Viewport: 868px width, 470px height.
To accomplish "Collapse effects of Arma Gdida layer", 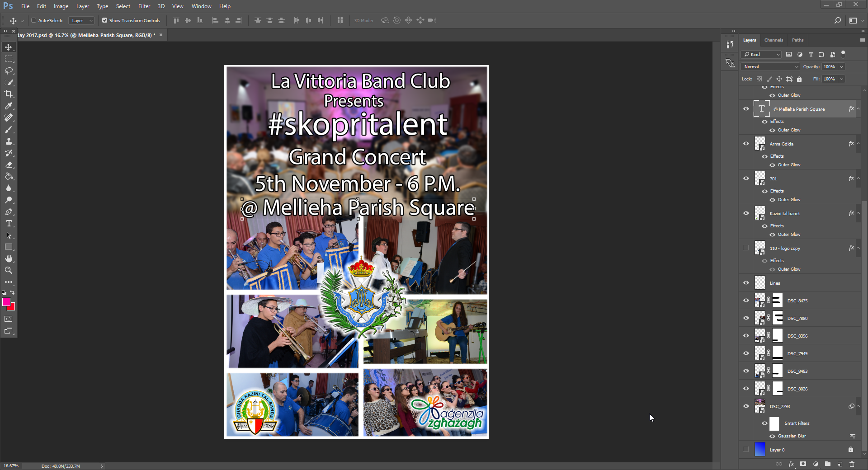I will (x=858, y=144).
